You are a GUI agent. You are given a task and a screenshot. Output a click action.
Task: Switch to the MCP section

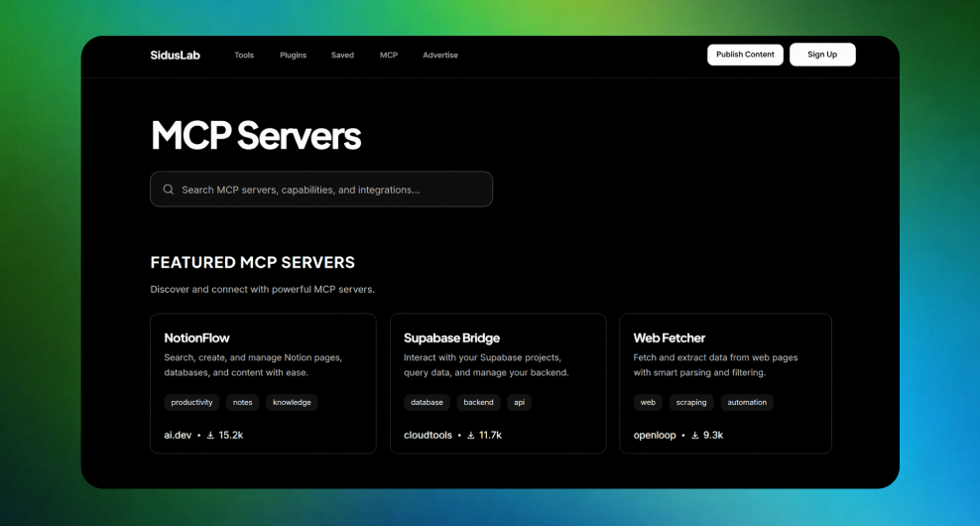(389, 56)
